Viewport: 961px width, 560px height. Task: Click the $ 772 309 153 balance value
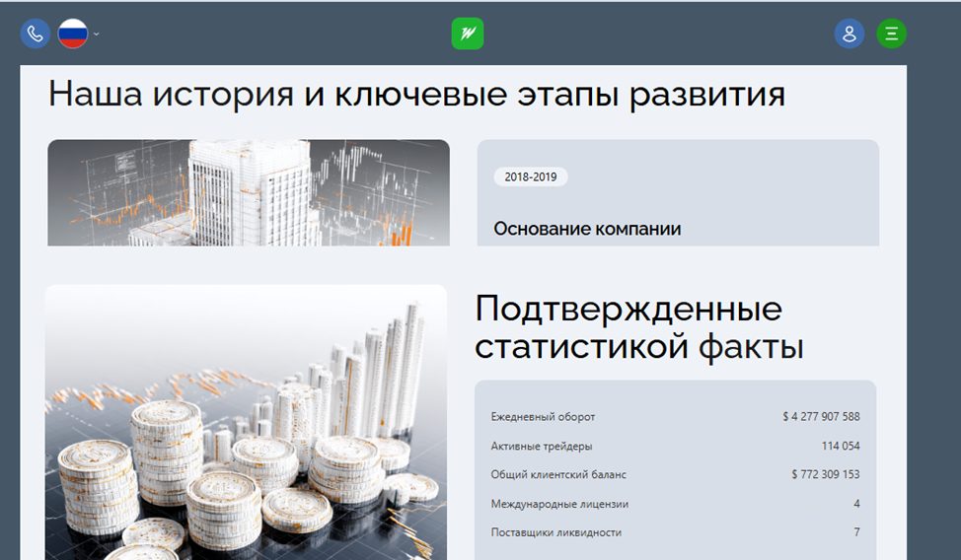coord(826,474)
